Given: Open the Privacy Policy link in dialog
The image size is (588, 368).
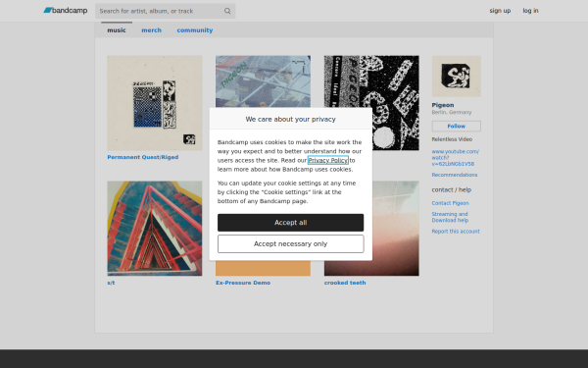Looking at the screenshot, I should tap(328, 160).
